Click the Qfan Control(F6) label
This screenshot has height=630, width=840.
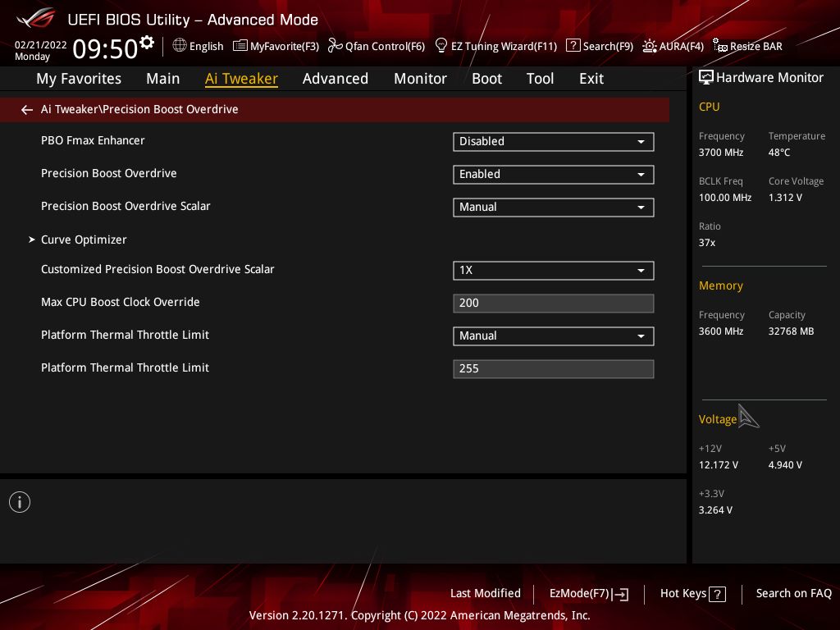point(386,47)
